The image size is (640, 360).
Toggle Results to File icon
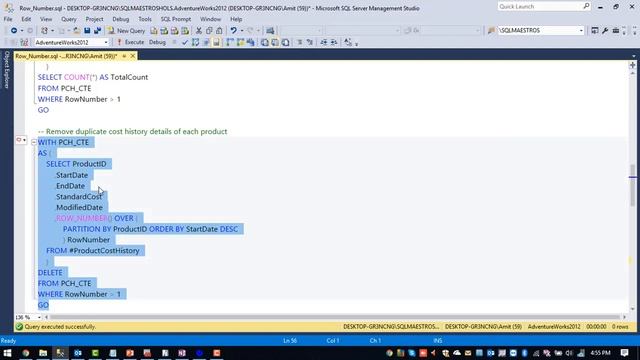pyautogui.click(x=286, y=42)
